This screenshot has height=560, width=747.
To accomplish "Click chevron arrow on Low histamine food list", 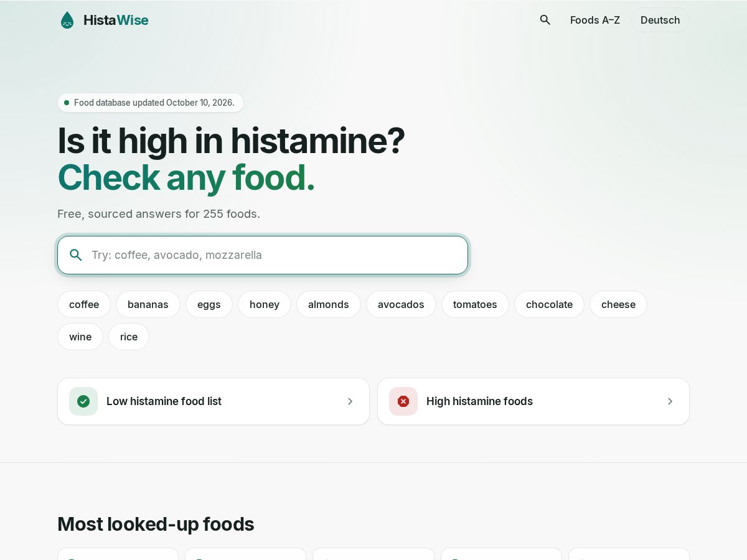I will [x=350, y=401].
